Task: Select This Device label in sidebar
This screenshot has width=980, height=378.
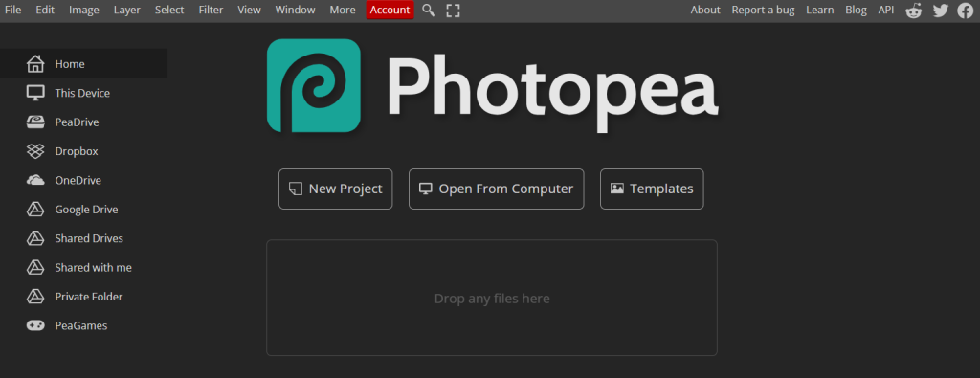Action: point(82,93)
